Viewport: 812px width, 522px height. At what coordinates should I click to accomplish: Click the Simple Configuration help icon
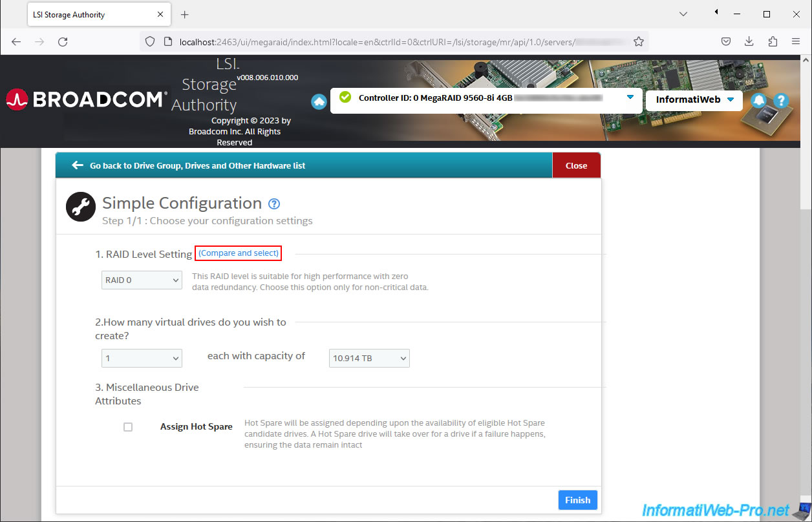pyautogui.click(x=274, y=204)
